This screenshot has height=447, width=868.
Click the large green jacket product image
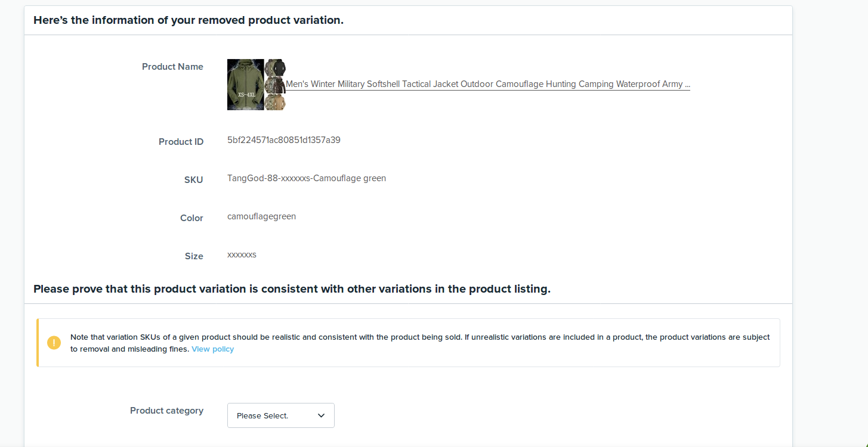[x=245, y=85]
